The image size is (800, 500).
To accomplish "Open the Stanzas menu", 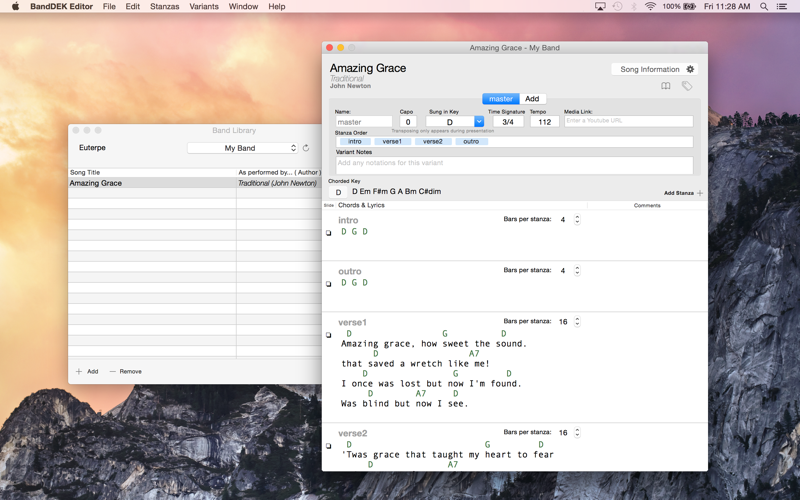I will pos(164,6).
